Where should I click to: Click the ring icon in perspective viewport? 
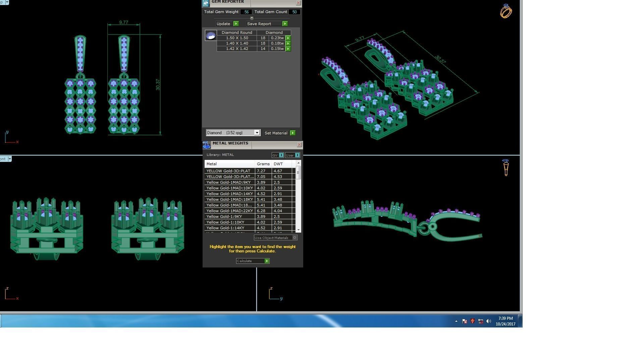point(506,11)
